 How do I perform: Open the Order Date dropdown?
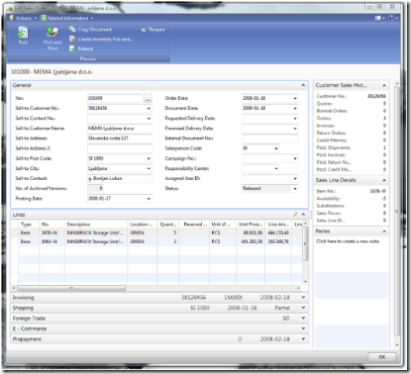coord(295,99)
